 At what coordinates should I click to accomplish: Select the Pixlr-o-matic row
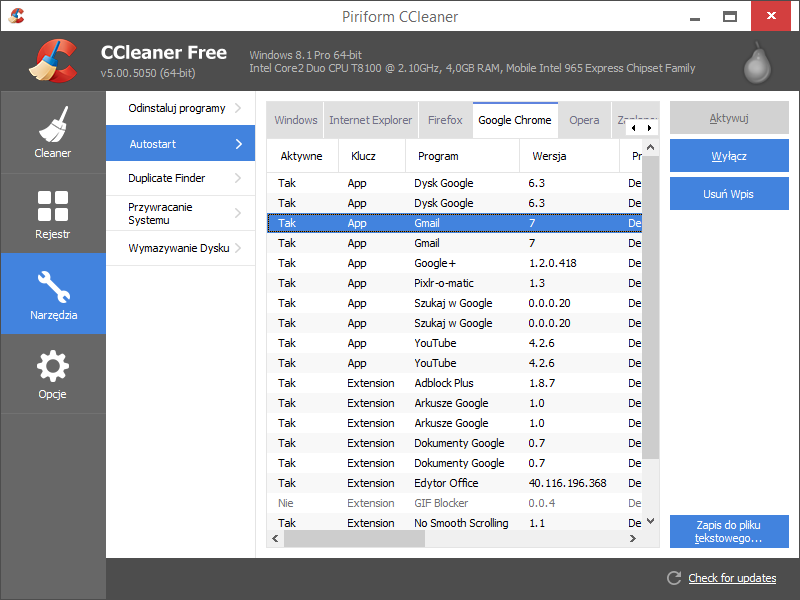point(454,283)
